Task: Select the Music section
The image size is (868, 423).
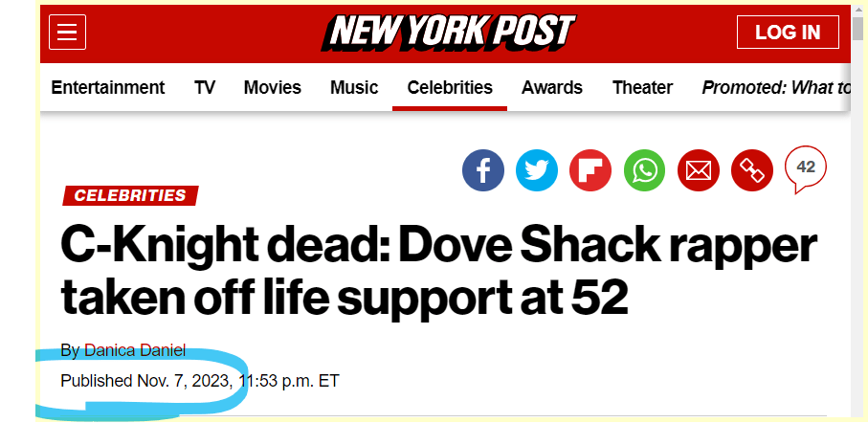Action: pos(354,87)
